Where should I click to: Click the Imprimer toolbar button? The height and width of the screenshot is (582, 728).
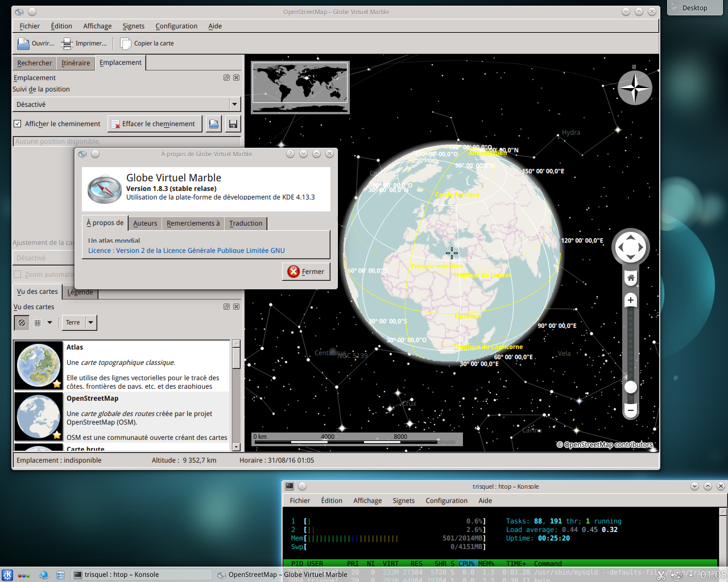click(x=84, y=43)
